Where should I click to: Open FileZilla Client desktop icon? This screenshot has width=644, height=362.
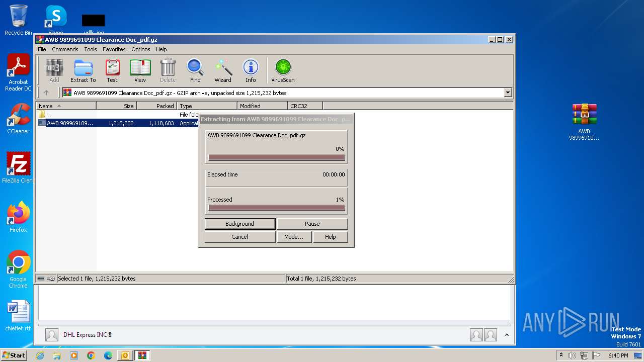pyautogui.click(x=18, y=168)
